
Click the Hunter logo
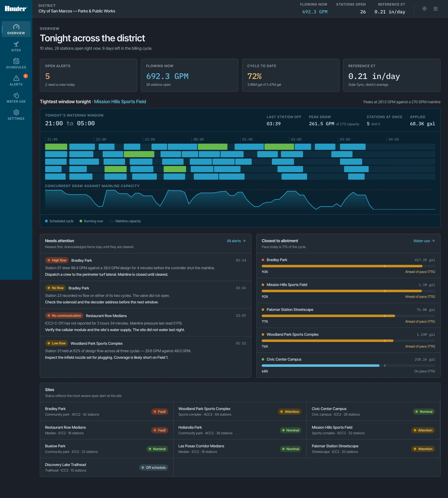pyautogui.click(x=16, y=9)
